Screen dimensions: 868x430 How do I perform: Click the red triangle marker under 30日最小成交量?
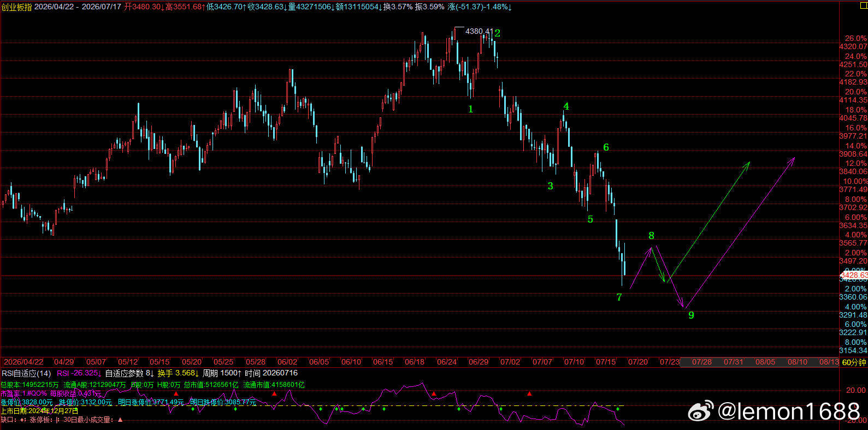120,420
